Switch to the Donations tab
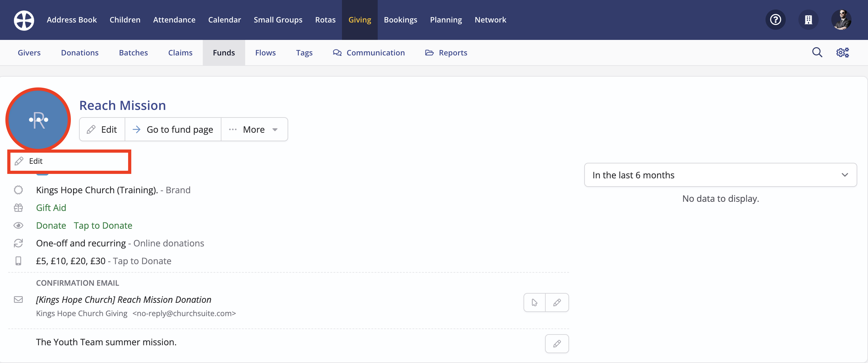868x363 pixels. click(79, 53)
